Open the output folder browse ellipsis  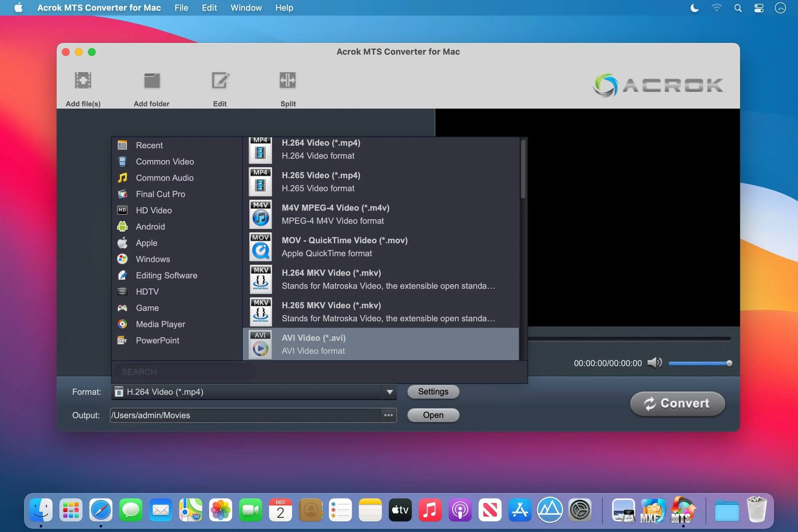389,415
